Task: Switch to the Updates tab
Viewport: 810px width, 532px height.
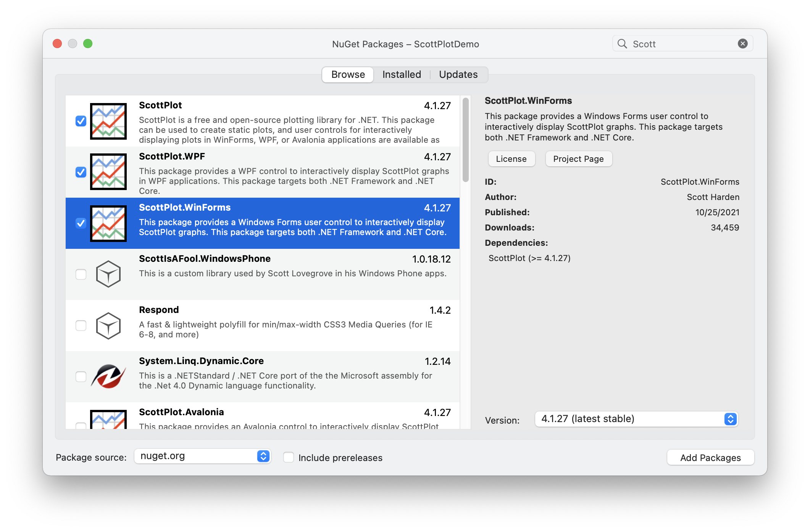Action: point(458,74)
